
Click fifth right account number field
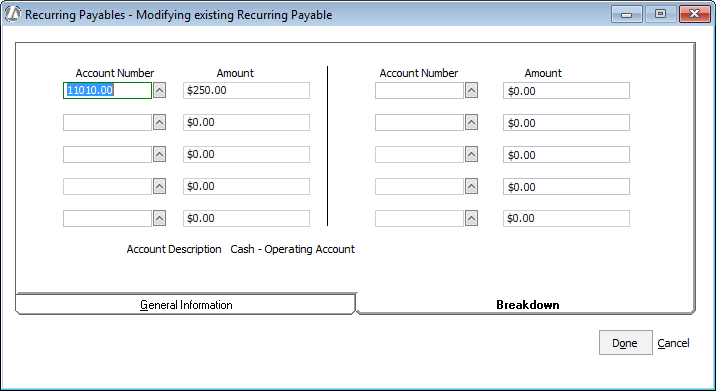[420, 218]
